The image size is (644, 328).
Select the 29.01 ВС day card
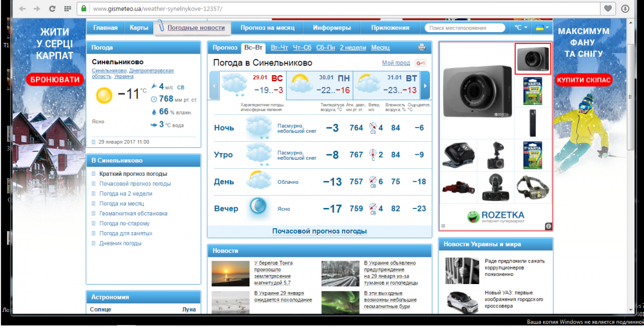[x=253, y=86]
